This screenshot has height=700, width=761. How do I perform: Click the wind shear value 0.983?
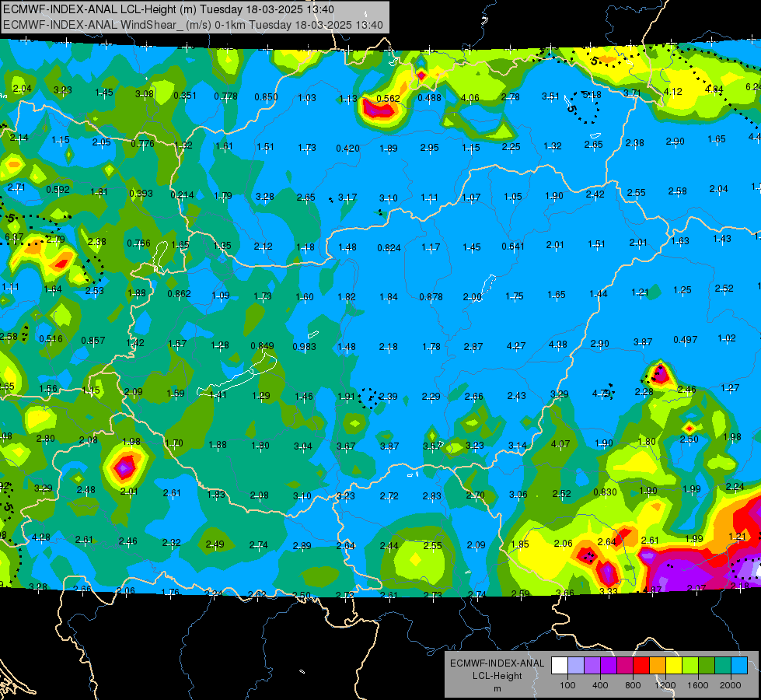(304, 347)
